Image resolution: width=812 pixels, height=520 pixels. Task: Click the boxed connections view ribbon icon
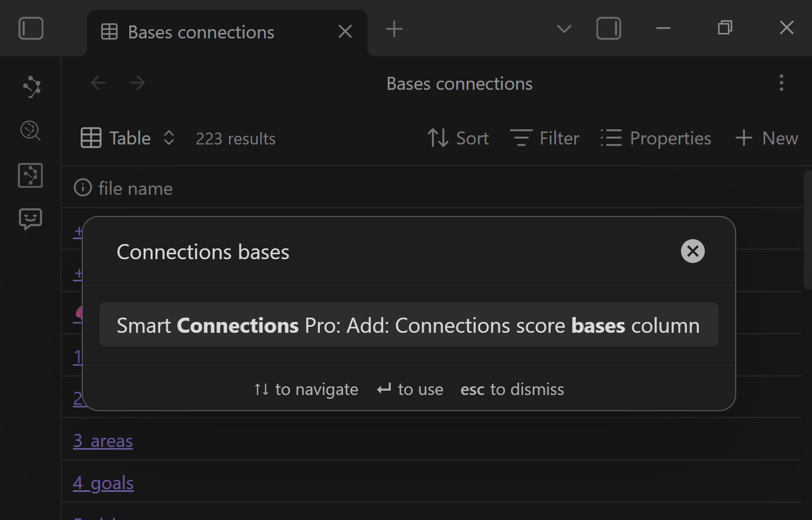coord(30,175)
